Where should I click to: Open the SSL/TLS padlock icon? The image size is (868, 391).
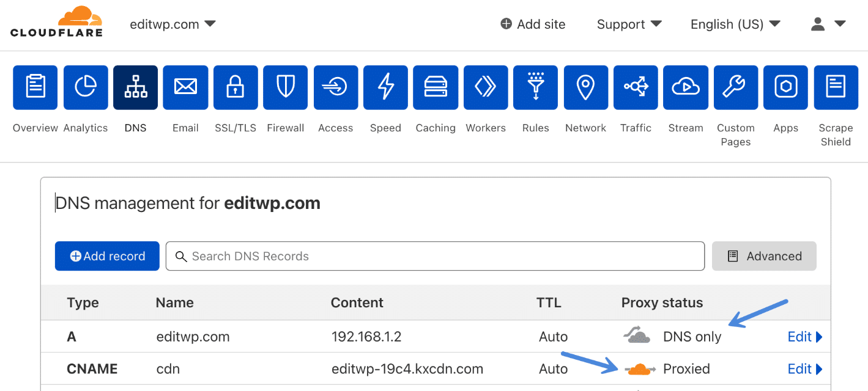[235, 87]
